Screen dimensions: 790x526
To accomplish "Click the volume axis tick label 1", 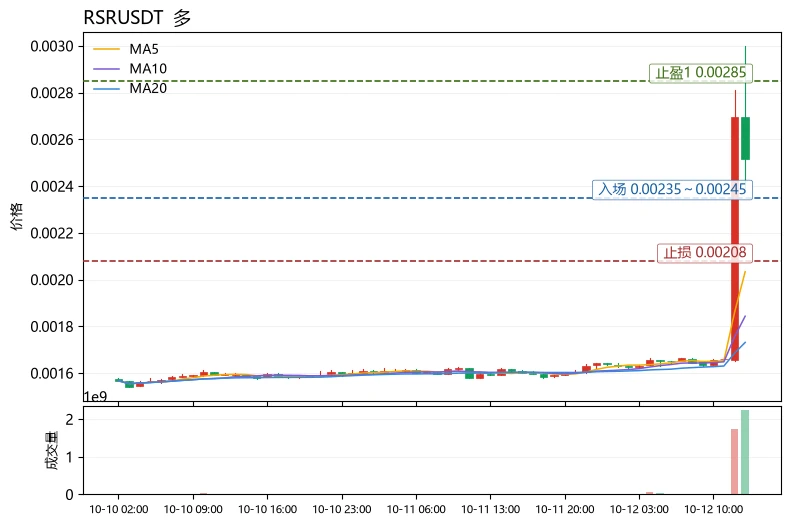I will tap(70, 457).
